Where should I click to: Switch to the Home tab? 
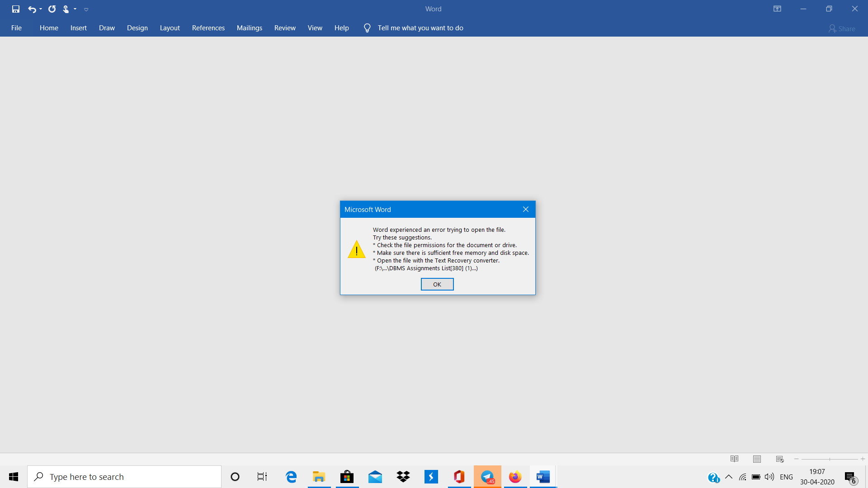[49, 28]
